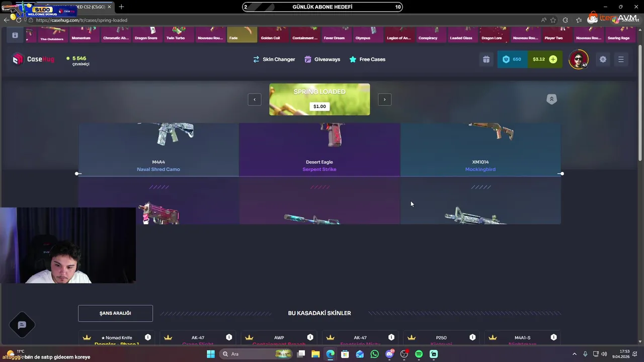This screenshot has height=362, width=644.
Task: Open the user avatar profile
Action: (x=579, y=59)
